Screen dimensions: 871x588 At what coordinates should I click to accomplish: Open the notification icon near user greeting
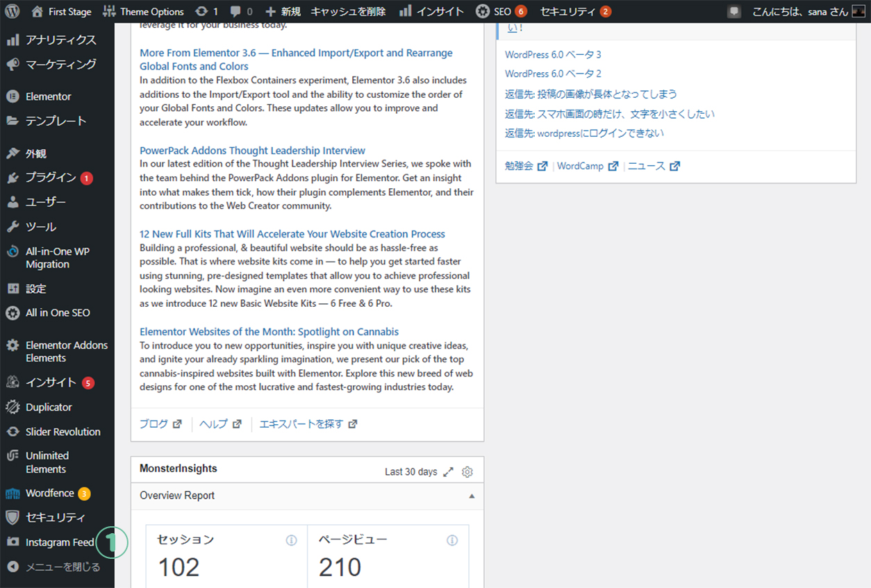734,12
